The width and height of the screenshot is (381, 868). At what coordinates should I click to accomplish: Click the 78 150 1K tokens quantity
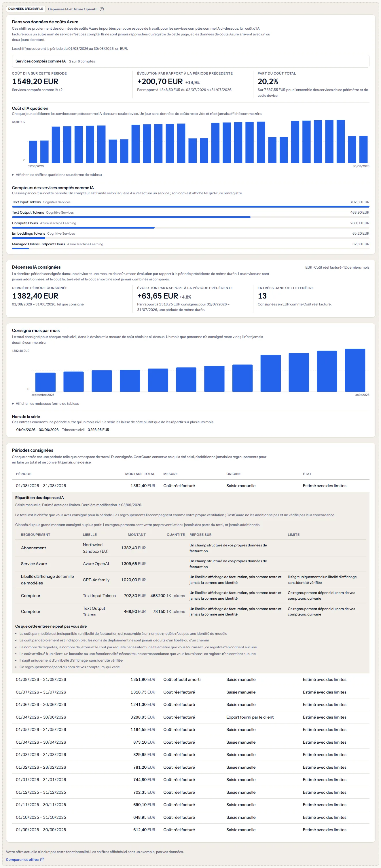169,611
